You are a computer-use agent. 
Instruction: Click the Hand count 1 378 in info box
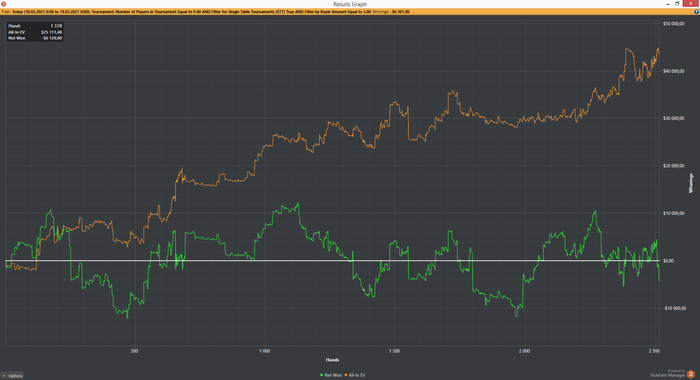(56, 26)
